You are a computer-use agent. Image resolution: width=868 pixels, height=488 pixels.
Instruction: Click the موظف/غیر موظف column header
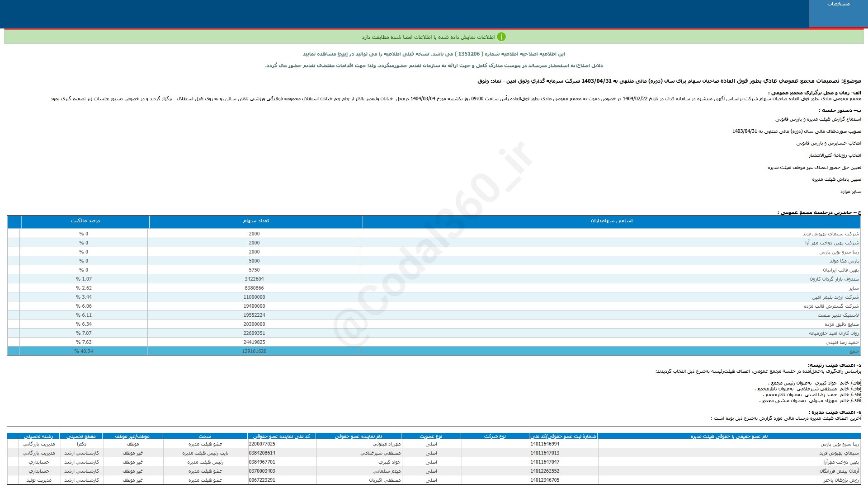point(132,436)
